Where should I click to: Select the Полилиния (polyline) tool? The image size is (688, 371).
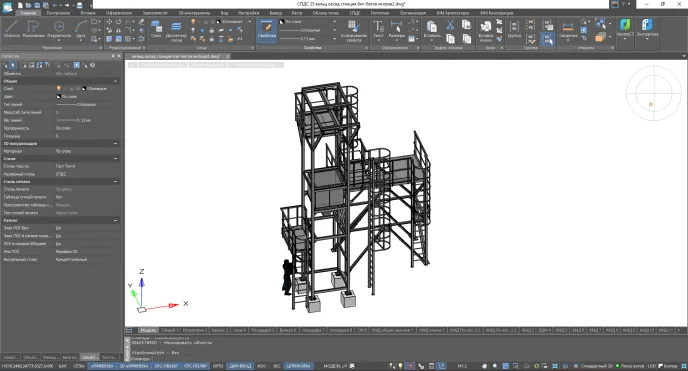(34, 29)
